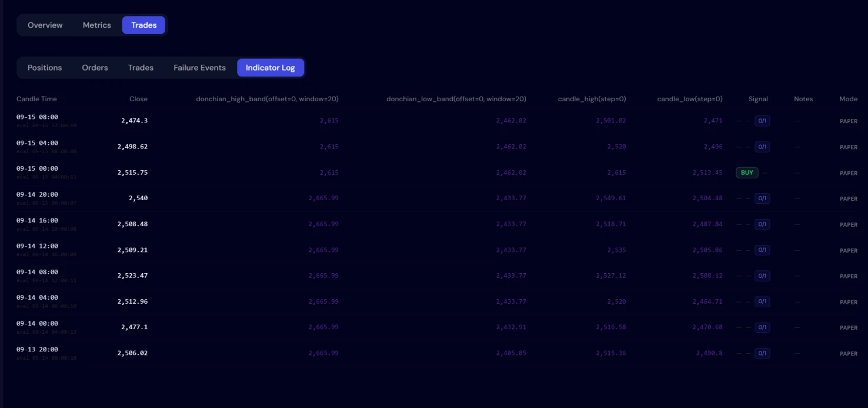
Task: Click the close value 2,512.96
Action: (x=132, y=301)
